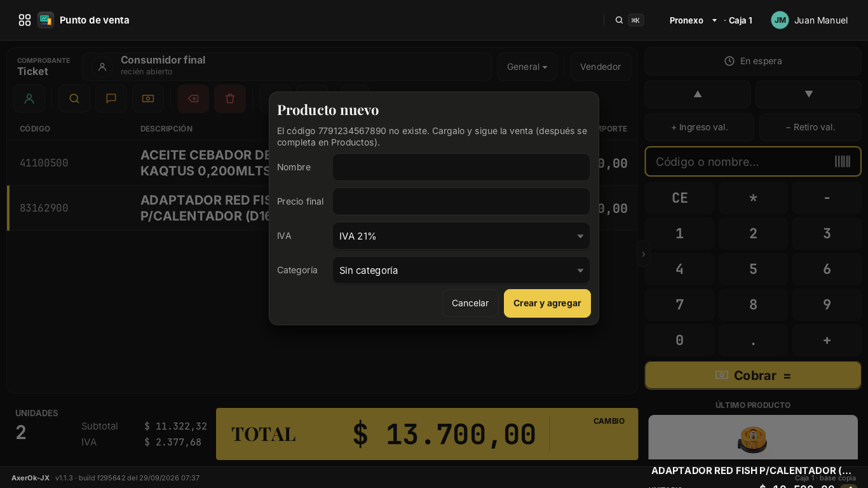This screenshot has width=868, height=488.
Task: Click the último producto adapter thumbnail
Action: [753, 438]
